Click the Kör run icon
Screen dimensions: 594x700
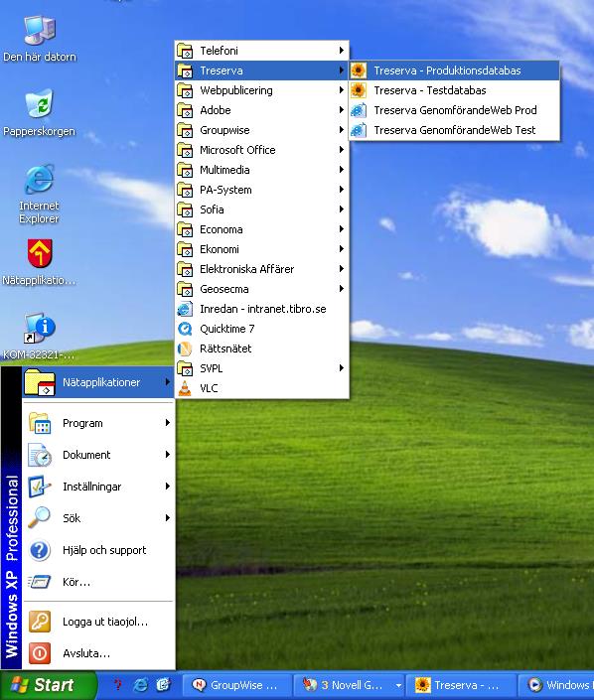(x=40, y=582)
